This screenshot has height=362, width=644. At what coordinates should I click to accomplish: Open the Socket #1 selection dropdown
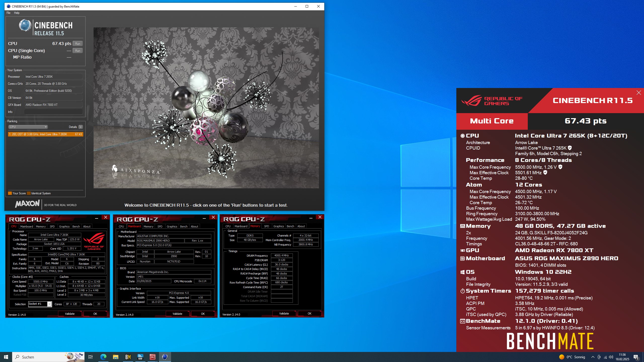[x=40, y=304]
